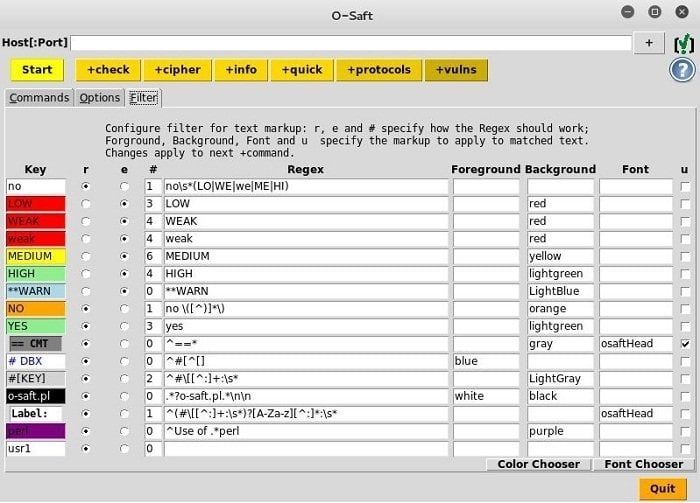Select the r radio for the LOW row

pos(86,204)
